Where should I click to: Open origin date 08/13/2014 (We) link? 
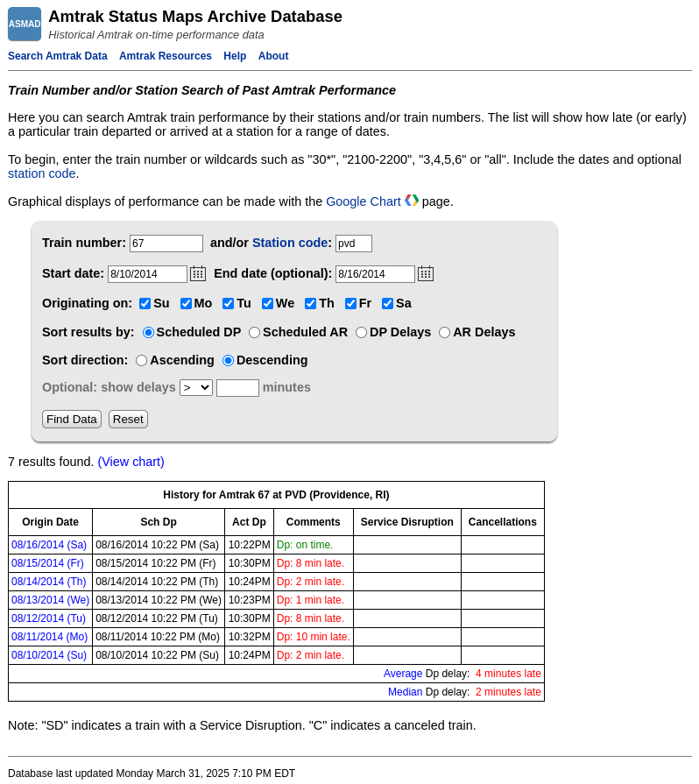pos(51,600)
